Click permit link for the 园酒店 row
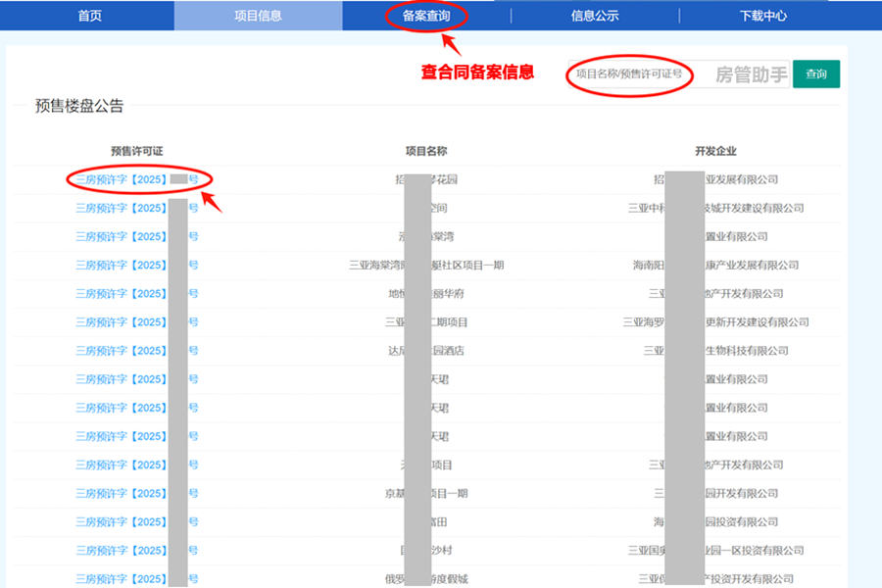Screen dimensions: 882x588 122,351
